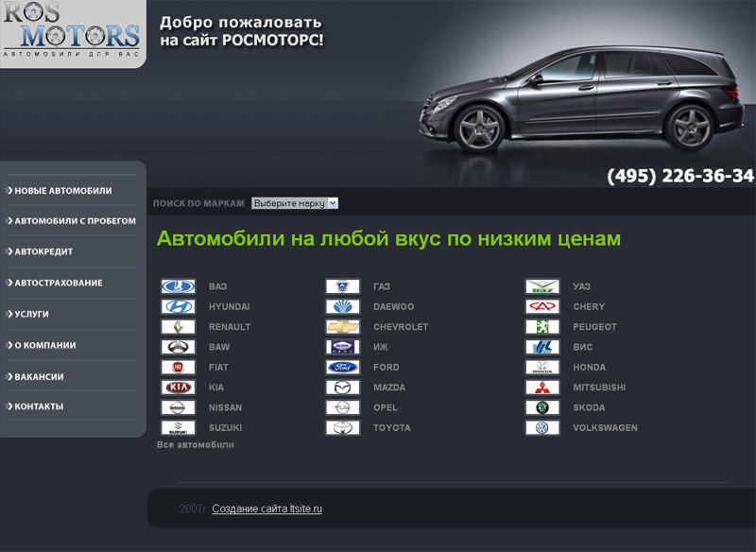Select the MAZDA text link
The image size is (756, 552).
389,388
